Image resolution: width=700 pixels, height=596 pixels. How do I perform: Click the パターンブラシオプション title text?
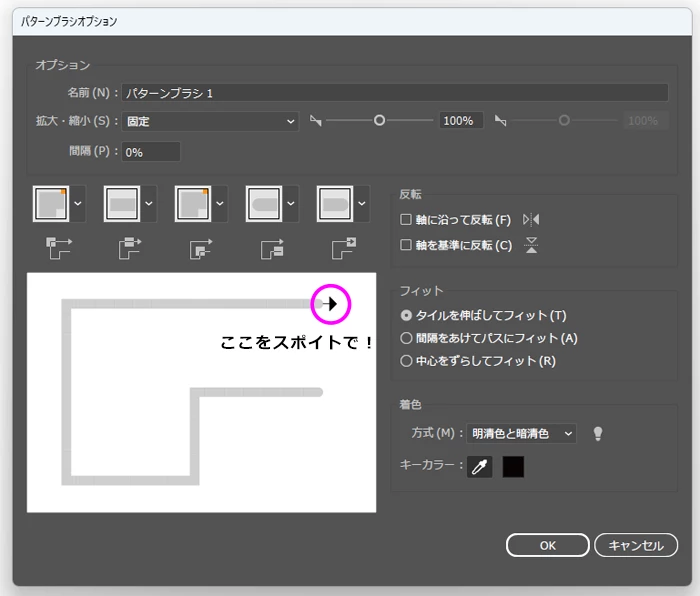click(69, 21)
